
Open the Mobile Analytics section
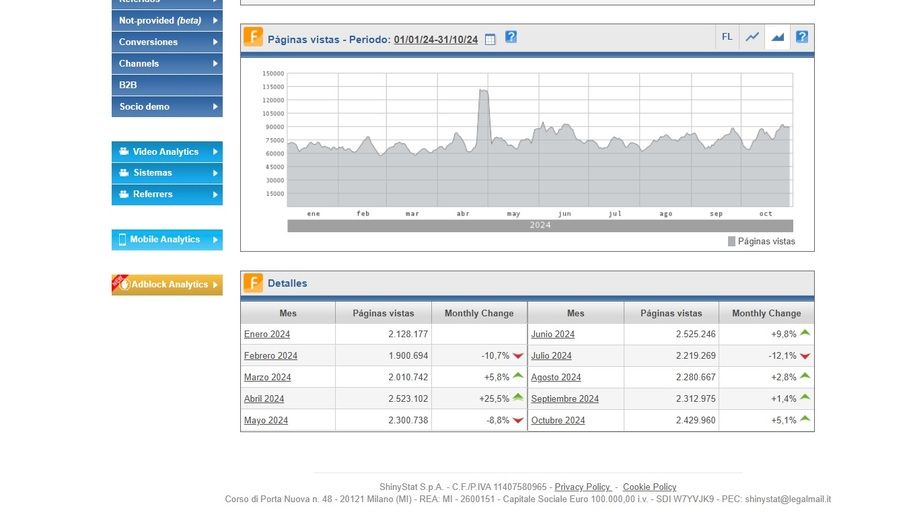coord(166,240)
